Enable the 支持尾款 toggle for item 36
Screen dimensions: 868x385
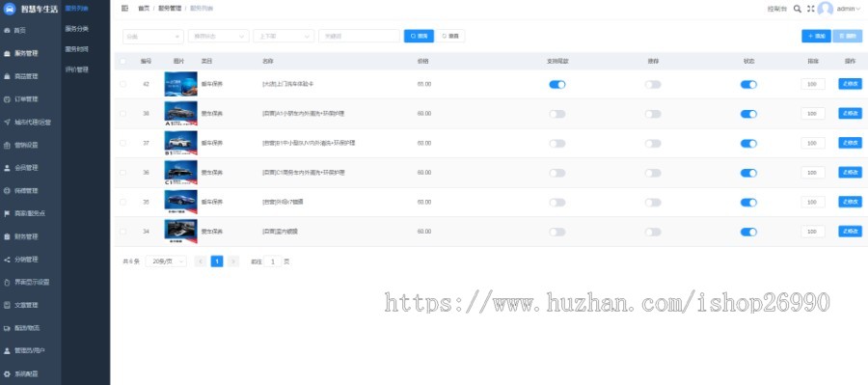pos(557,173)
